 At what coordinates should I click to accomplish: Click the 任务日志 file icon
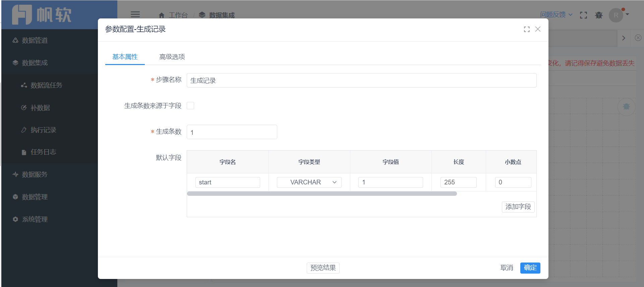coord(24,152)
